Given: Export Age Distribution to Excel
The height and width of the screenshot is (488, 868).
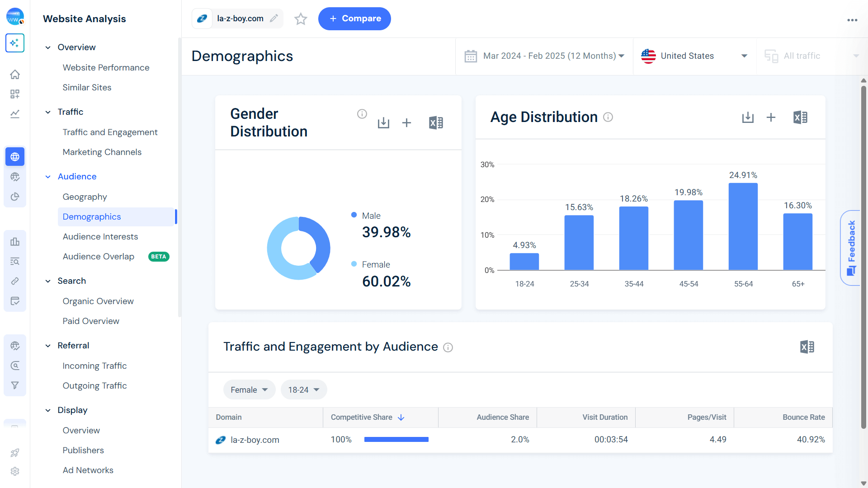Looking at the screenshot, I should point(800,117).
